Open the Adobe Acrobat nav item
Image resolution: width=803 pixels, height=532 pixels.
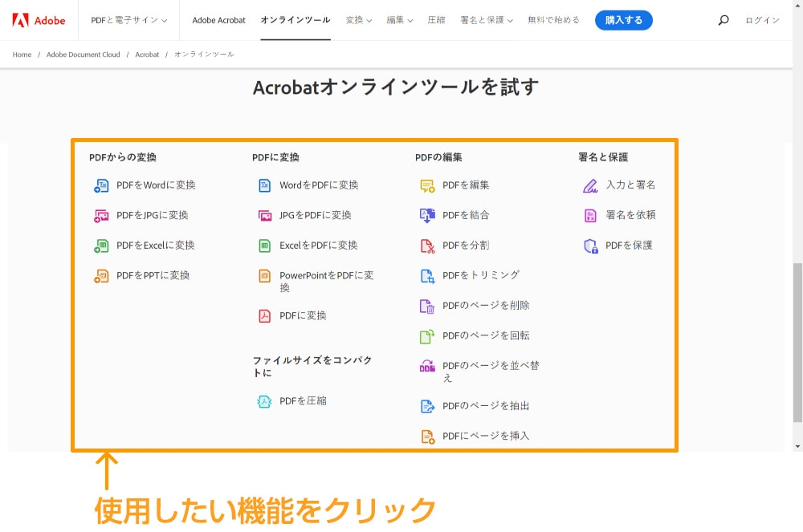coord(218,20)
